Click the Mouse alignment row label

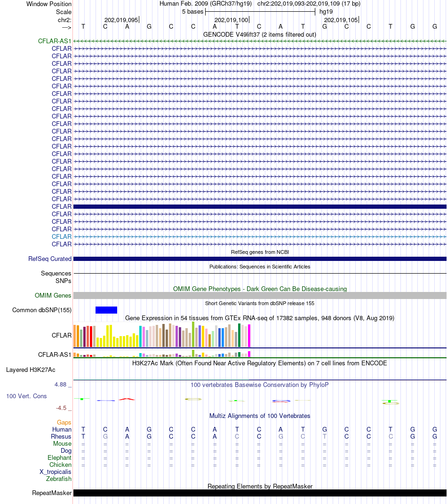pyautogui.click(x=62, y=443)
